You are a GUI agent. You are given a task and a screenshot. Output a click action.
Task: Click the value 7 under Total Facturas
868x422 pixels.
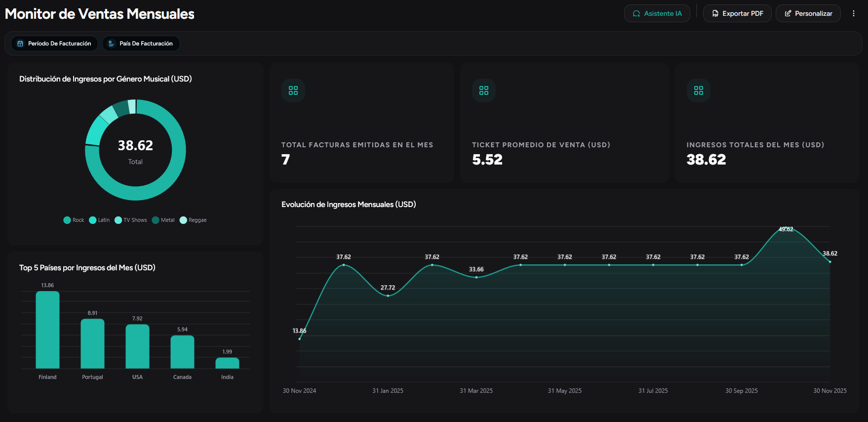[x=285, y=160]
